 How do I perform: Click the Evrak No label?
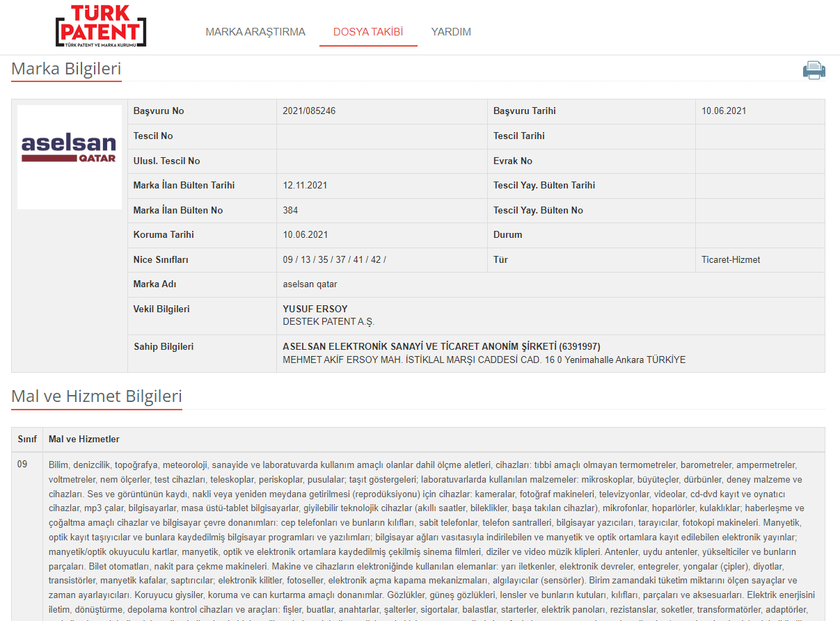tap(513, 161)
